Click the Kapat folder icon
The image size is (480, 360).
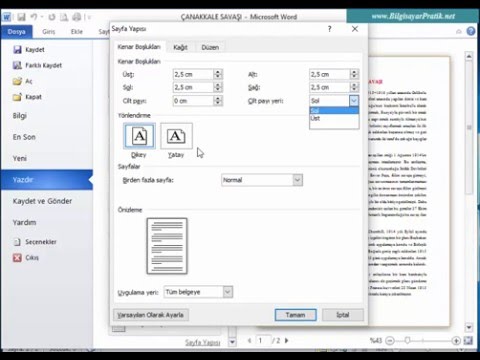[17, 97]
